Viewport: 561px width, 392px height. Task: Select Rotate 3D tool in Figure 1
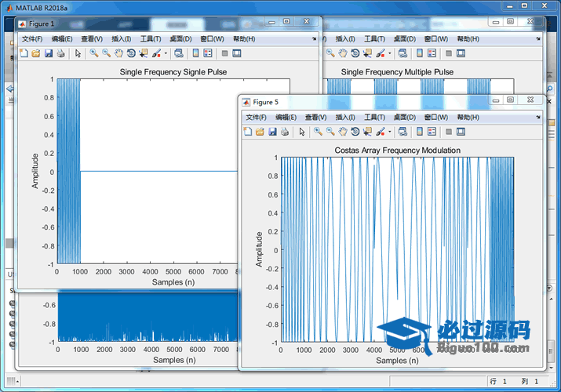131,53
